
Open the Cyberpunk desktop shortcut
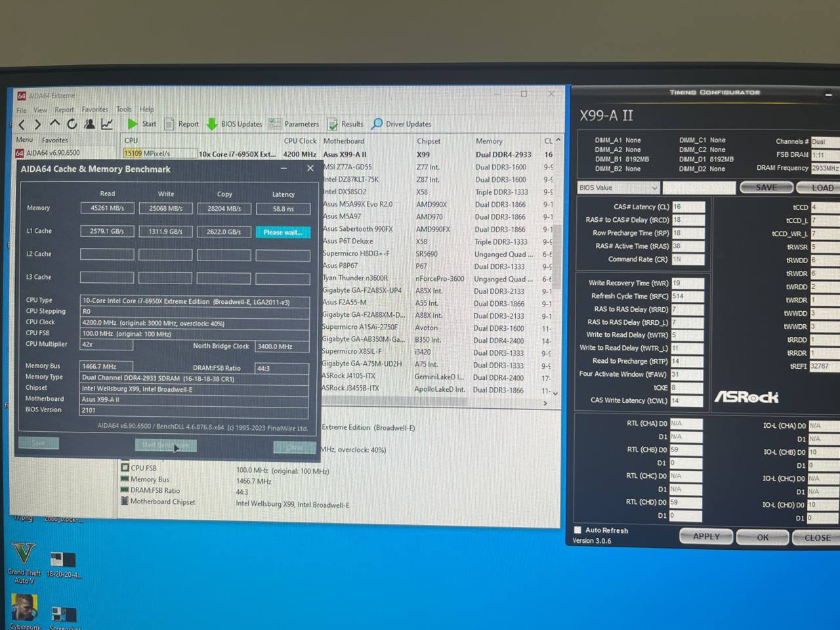click(24, 612)
